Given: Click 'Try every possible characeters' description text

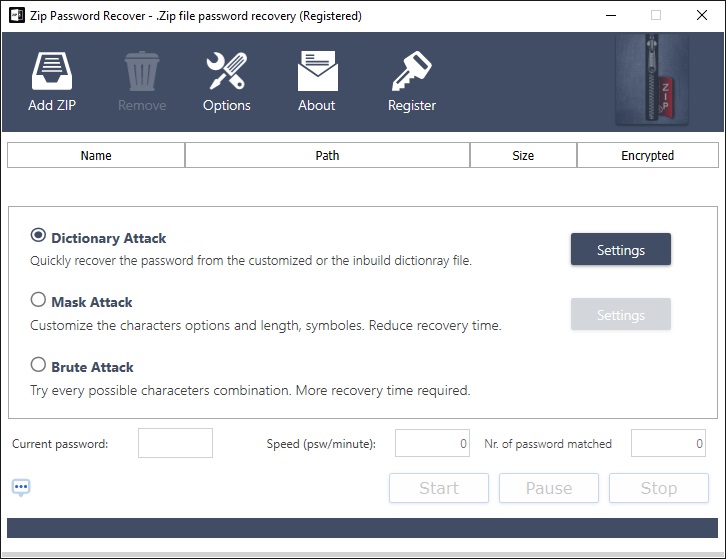Looking at the screenshot, I should 250,390.
